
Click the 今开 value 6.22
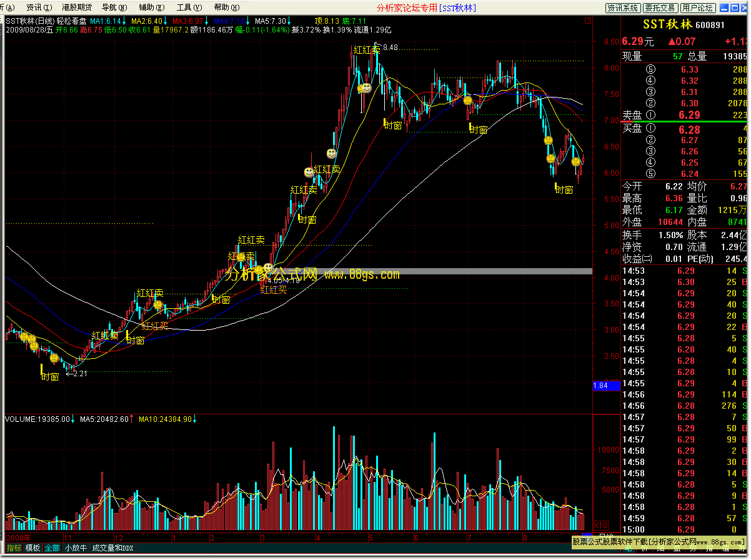(x=674, y=186)
